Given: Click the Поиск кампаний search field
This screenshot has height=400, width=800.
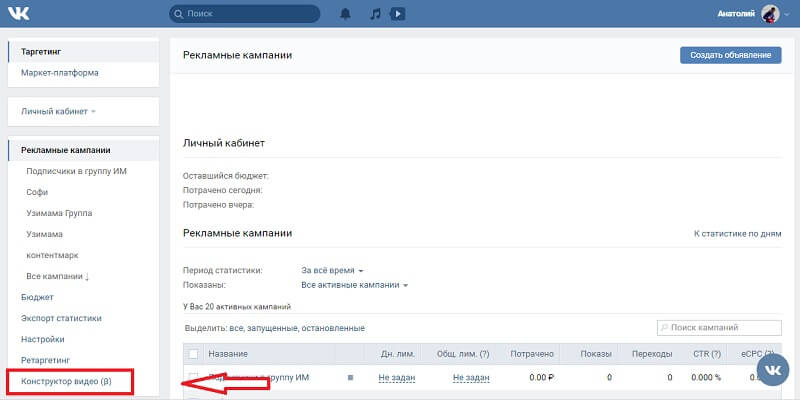Looking at the screenshot, I should pyautogui.click(x=719, y=328).
